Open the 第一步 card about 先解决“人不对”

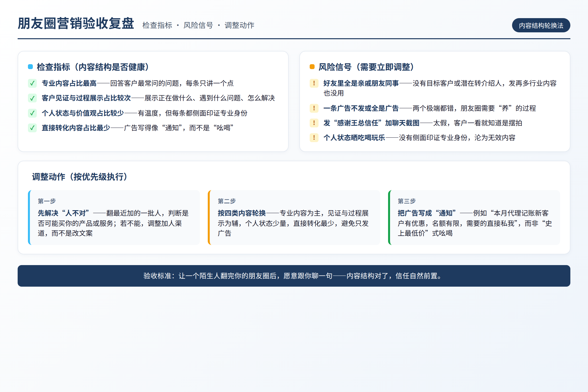point(114,218)
